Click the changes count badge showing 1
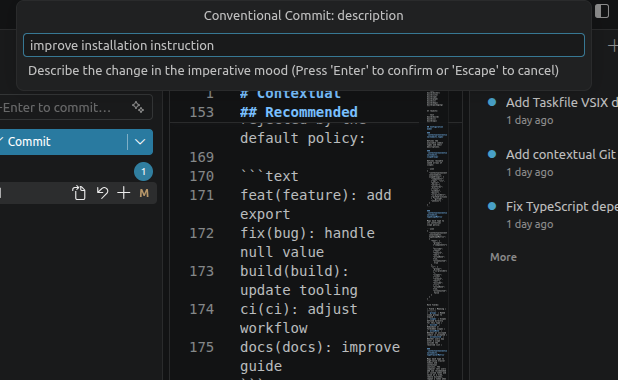 (x=143, y=171)
